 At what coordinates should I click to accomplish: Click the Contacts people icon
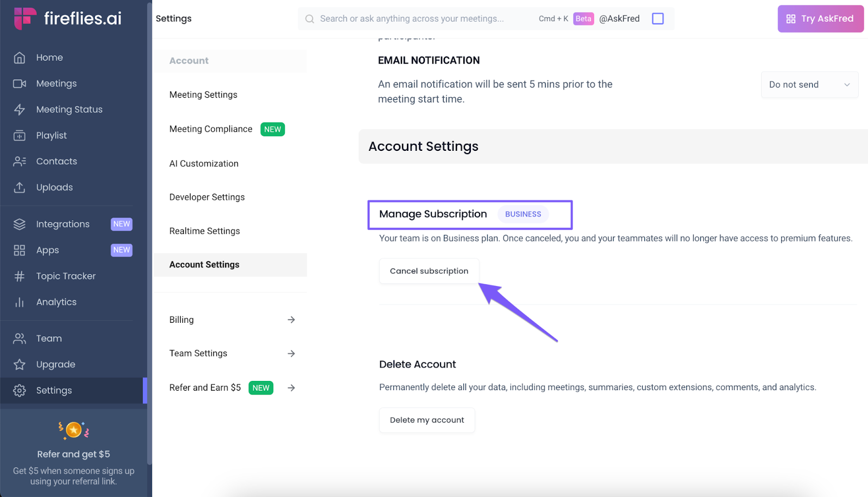tap(20, 162)
